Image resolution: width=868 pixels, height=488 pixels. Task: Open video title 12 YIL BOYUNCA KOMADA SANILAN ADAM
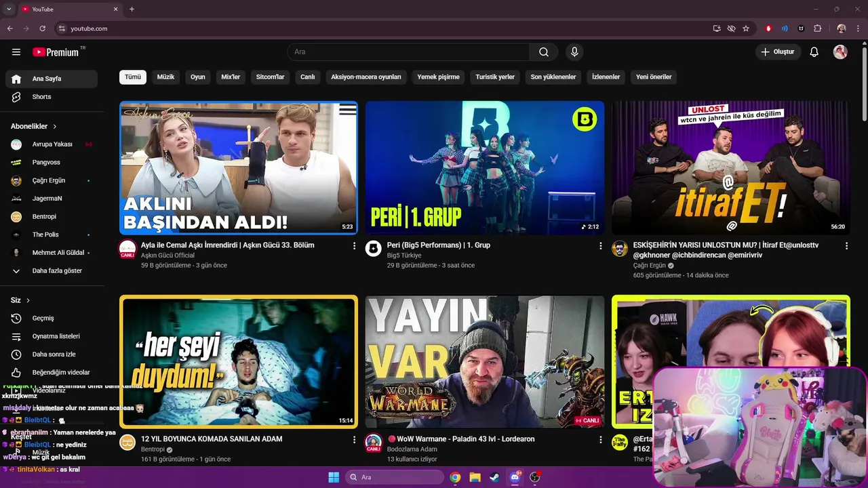(x=212, y=439)
